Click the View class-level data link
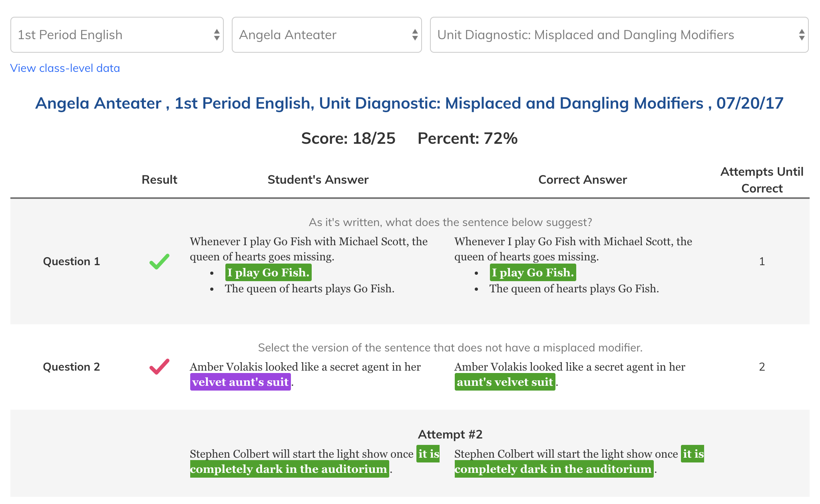 pos(65,68)
